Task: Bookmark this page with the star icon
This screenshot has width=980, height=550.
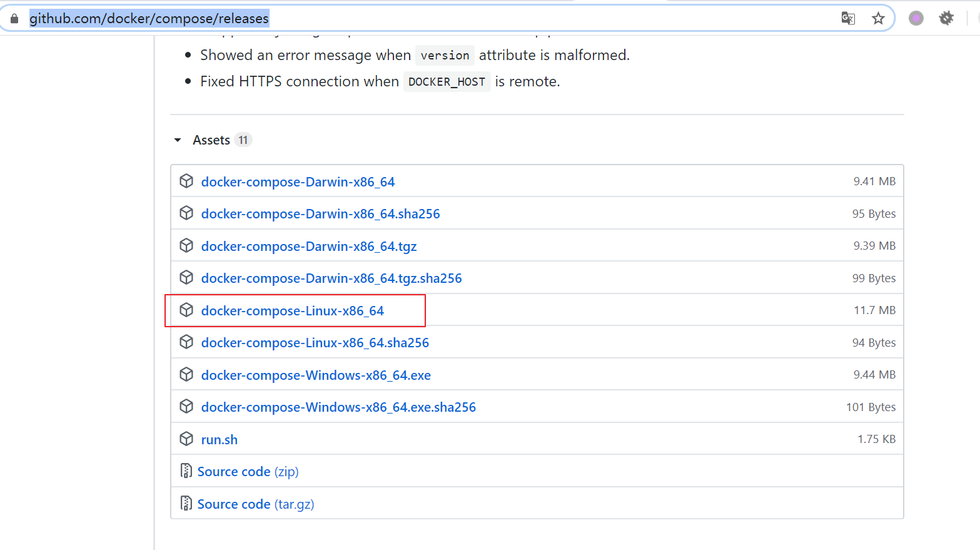Action: [x=878, y=18]
